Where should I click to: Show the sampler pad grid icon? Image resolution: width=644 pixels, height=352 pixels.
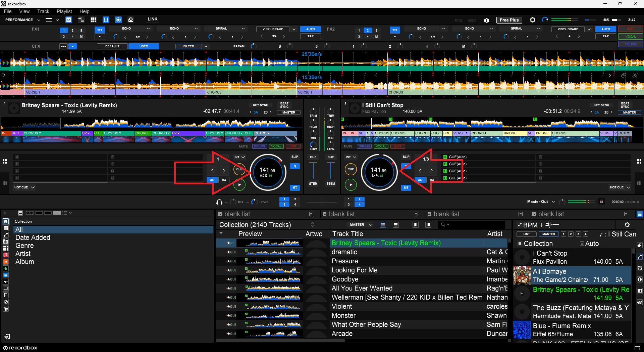94,20
